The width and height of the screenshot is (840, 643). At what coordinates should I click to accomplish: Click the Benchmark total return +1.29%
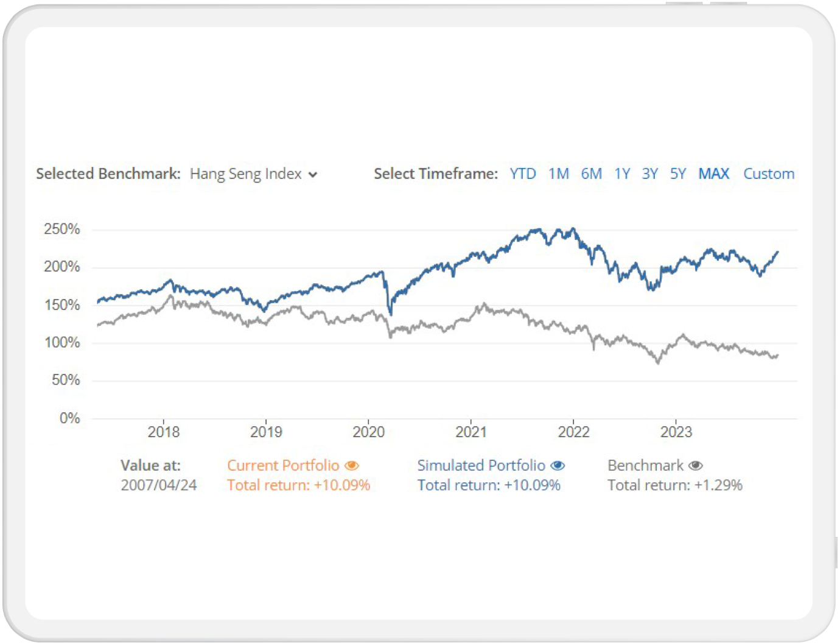(675, 485)
